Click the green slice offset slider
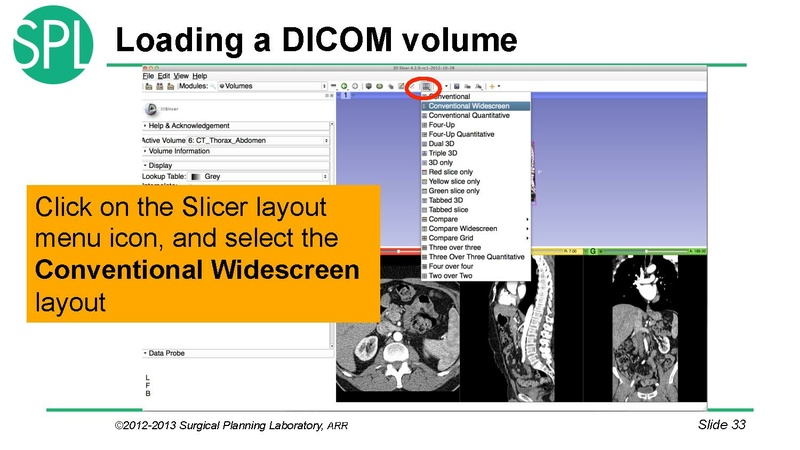The height and width of the screenshot is (450, 800). (644, 252)
